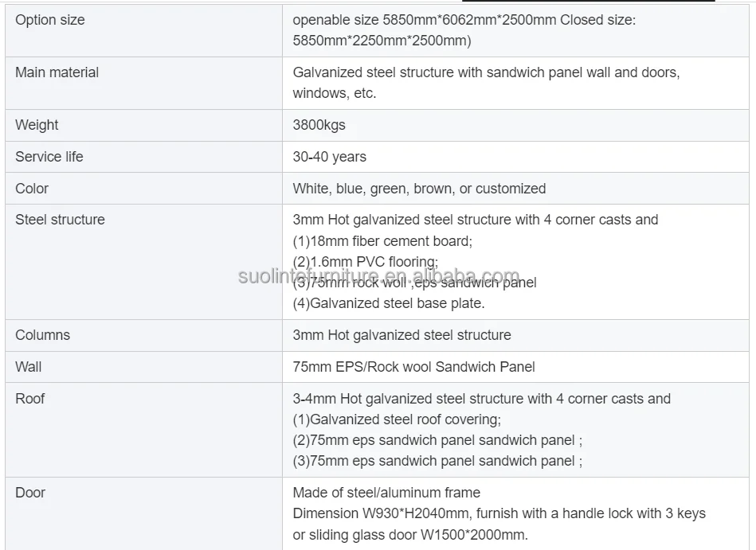This screenshot has width=756, height=550.
Task: Click the "Weight" row label
Action: pos(37,125)
